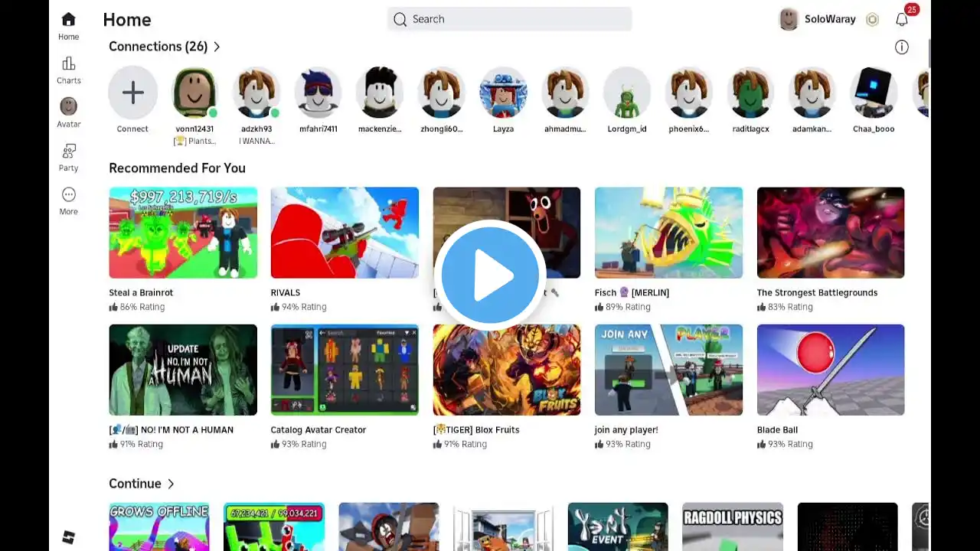This screenshot has width=980, height=551.
Task: Click the "94% Rating" text
Action: click(x=304, y=307)
